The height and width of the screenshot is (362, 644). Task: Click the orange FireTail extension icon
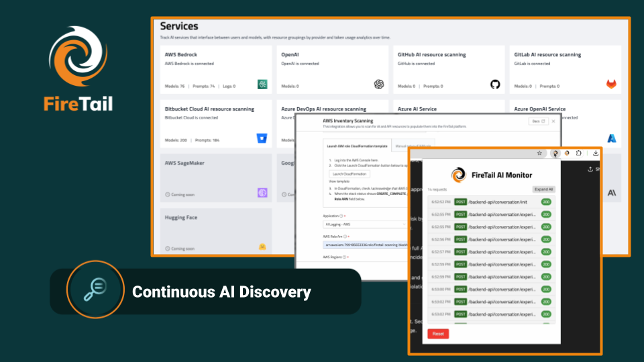coord(567,153)
